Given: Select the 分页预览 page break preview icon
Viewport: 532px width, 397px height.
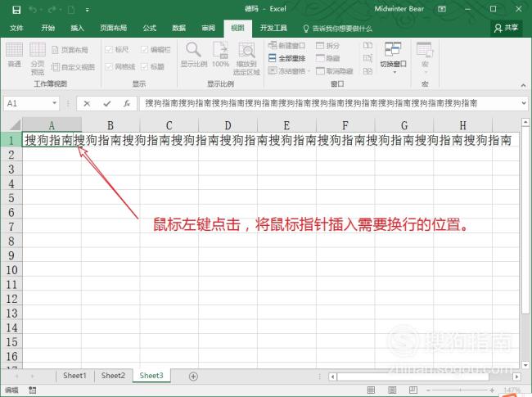Looking at the screenshot, I should point(38,58).
